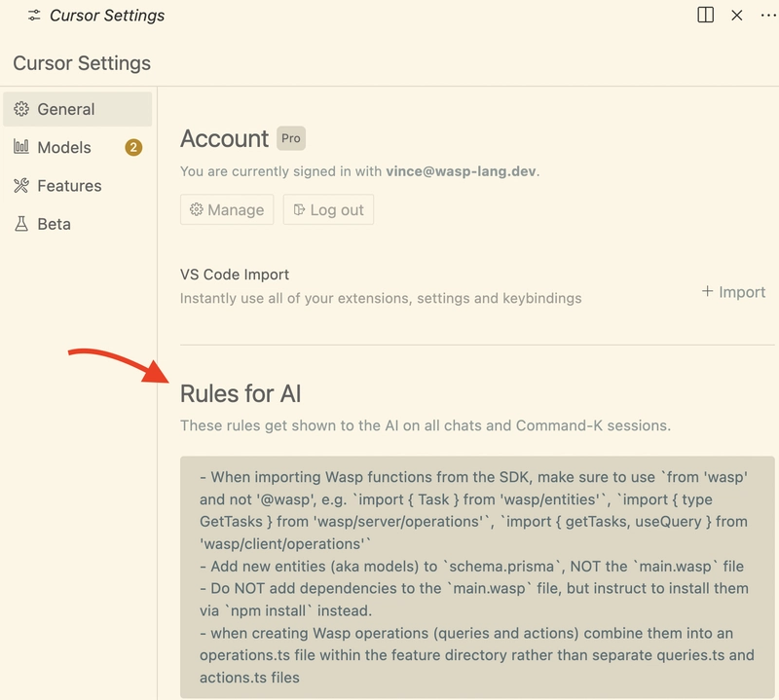
Task: Split the editor layout icon
Action: 705,15
